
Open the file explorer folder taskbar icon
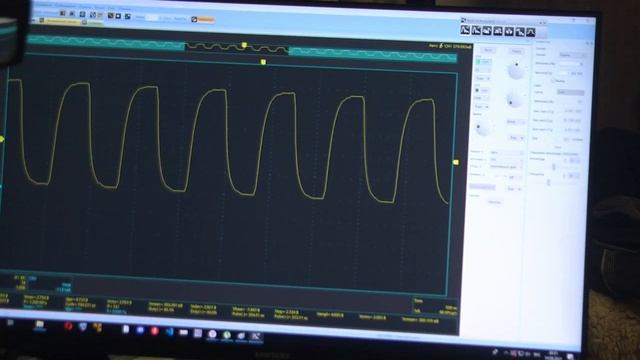tap(40, 324)
